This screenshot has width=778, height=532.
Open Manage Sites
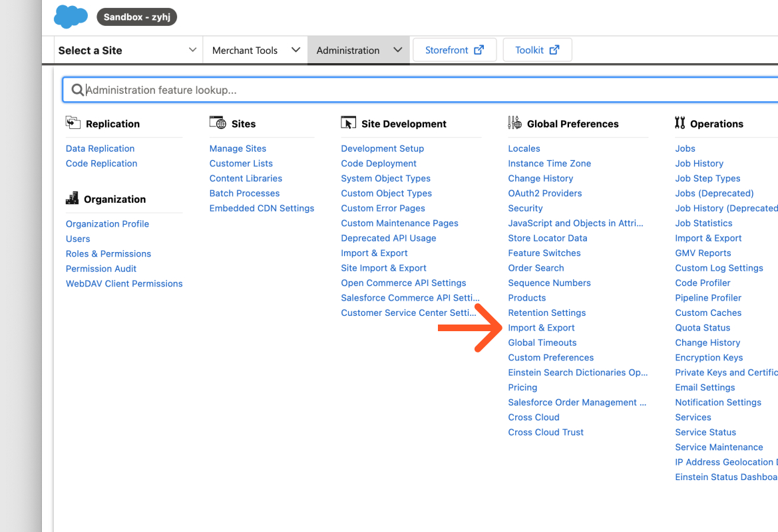[238, 148]
